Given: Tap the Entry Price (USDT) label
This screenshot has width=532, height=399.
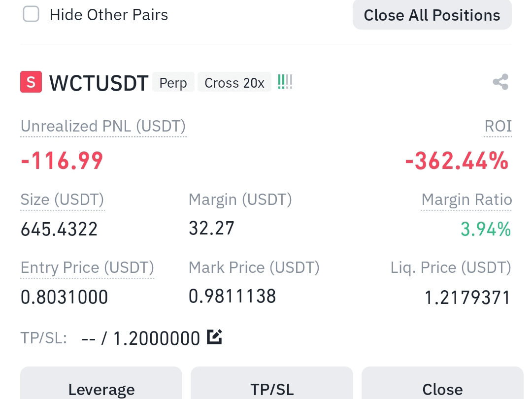Looking at the screenshot, I should tap(87, 267).
